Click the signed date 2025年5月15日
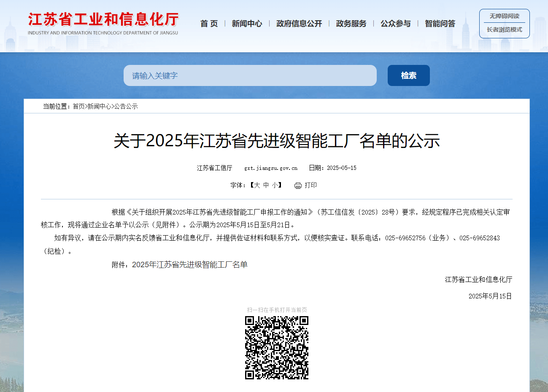The image size is (548, 392). click(x=490, y=296)
